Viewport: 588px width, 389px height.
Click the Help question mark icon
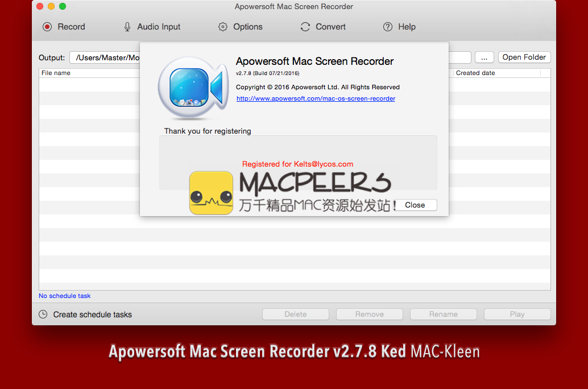(x=388, y=27)
